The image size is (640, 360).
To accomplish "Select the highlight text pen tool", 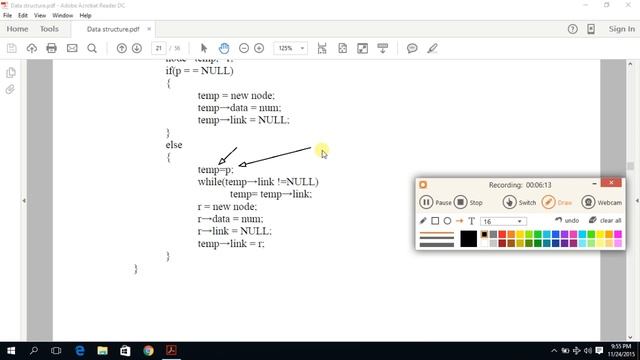I will (x=432, y=48).
